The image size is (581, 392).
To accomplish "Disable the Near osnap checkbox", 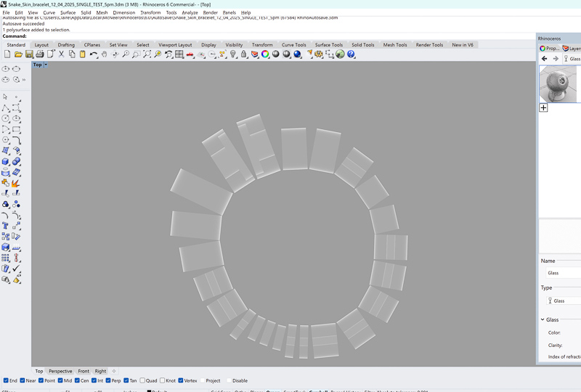I will click(x=23, y=380).
